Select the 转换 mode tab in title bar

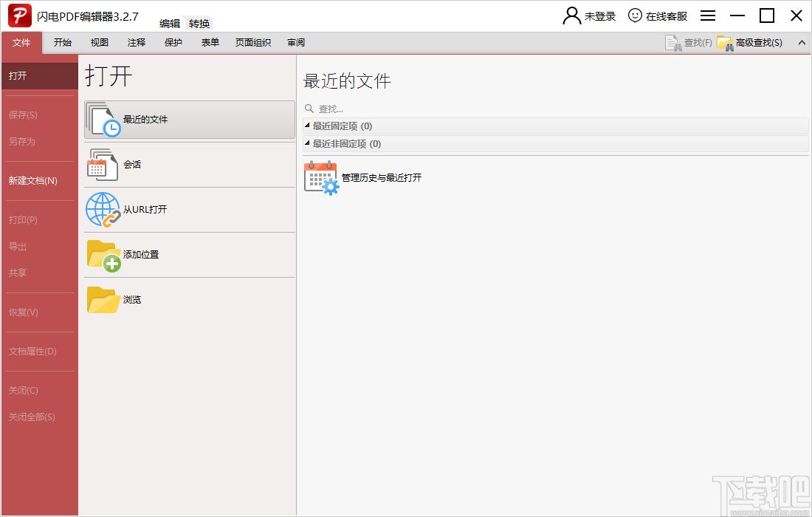199,24
